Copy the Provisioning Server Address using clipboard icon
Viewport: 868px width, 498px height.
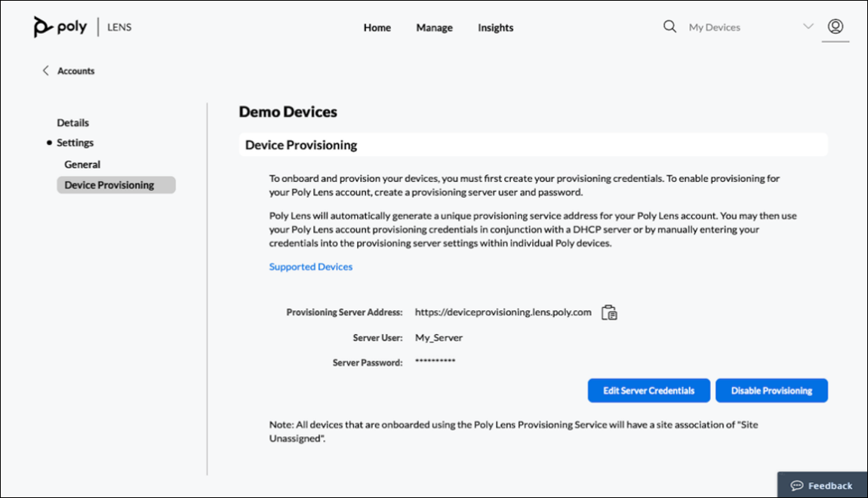point(610,312)
